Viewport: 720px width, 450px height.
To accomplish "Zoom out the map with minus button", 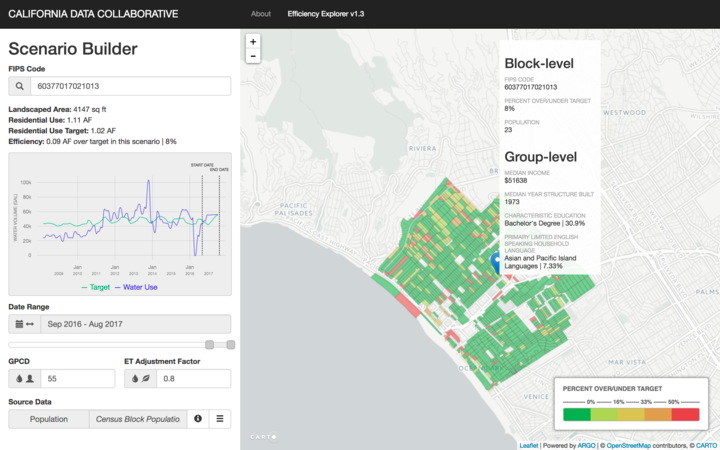I will [253, 56].
